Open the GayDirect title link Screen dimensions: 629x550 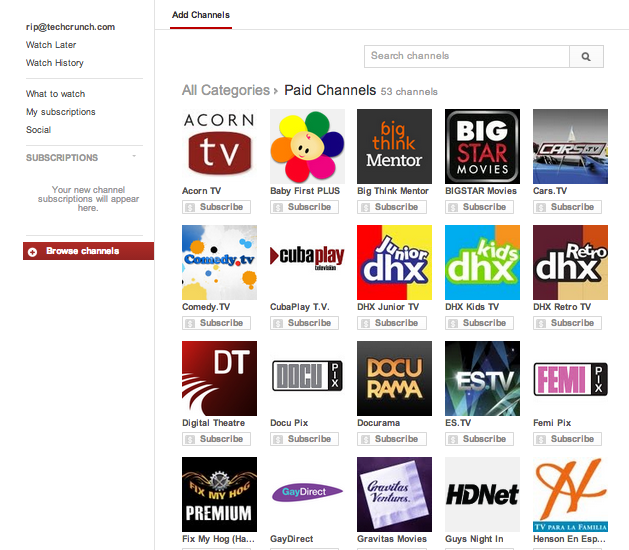tap(292, 539)
